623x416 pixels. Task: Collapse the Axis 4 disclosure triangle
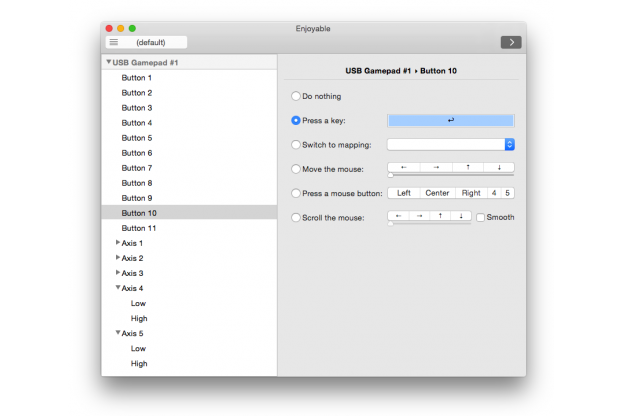[118, 287]
